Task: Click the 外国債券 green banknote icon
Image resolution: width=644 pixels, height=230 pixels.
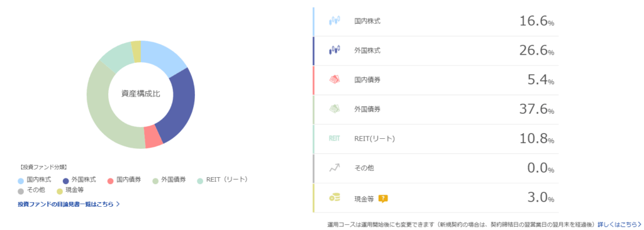Action: 335,109
